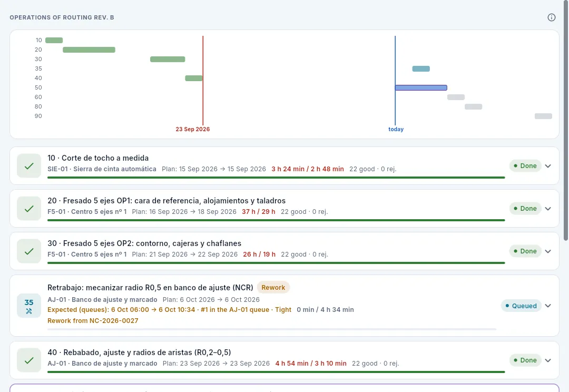The image size is (569, 392).
Task: Click the Done status of operation 30
Action: [525, 251]
